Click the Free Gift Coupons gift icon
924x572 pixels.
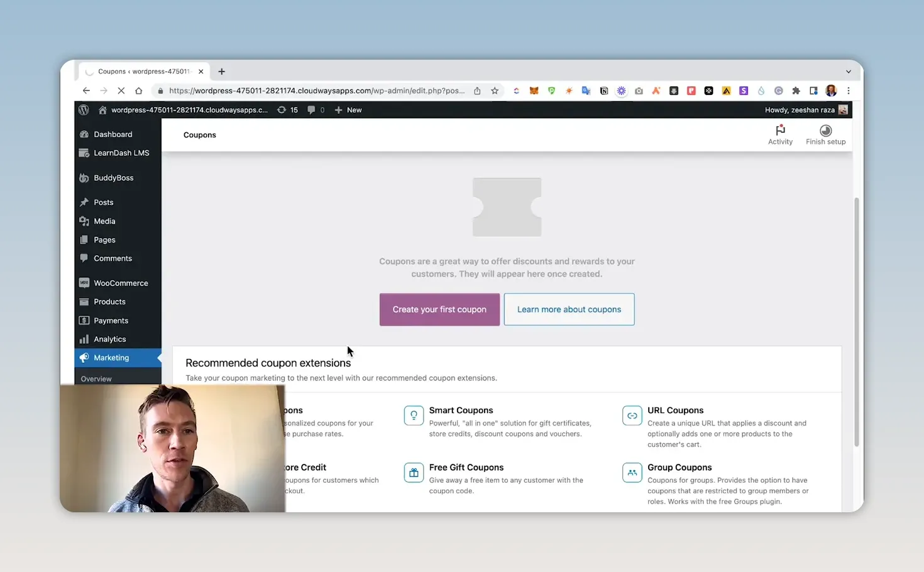414,473
